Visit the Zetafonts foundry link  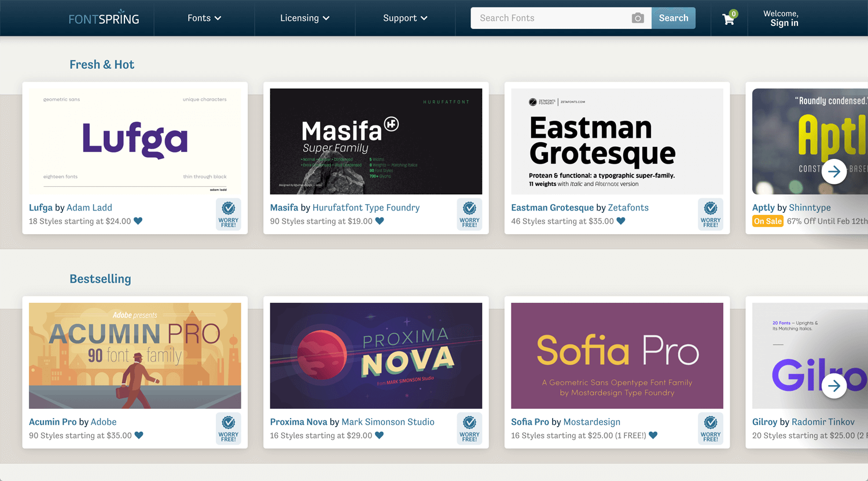(628, 208)
